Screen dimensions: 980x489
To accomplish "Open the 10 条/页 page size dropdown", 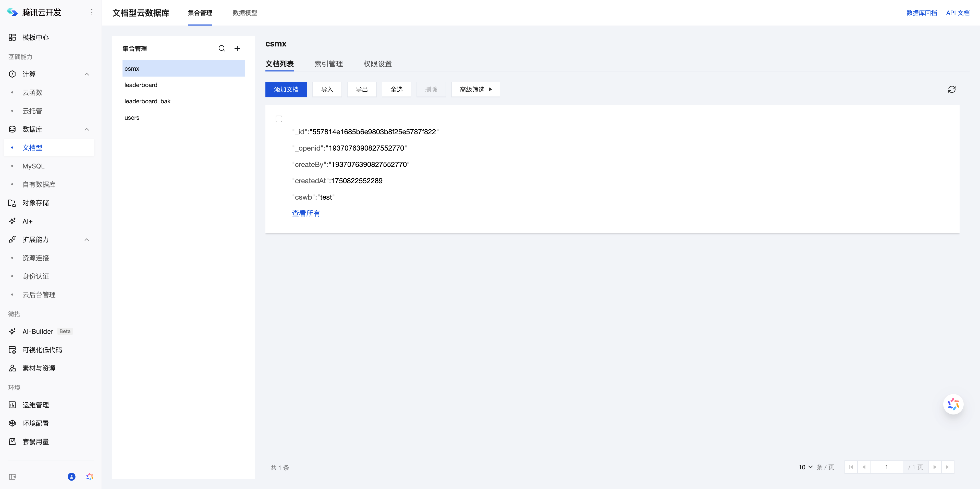I will pos(805,467).
